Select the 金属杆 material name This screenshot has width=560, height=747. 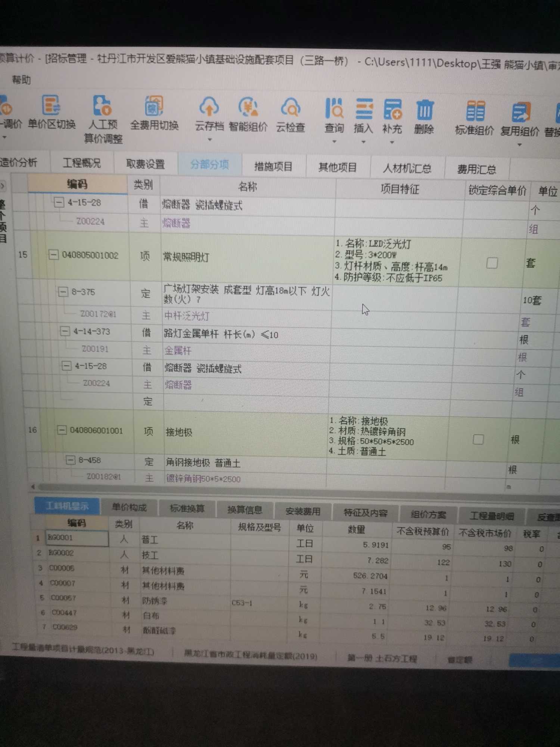[178, 350]
